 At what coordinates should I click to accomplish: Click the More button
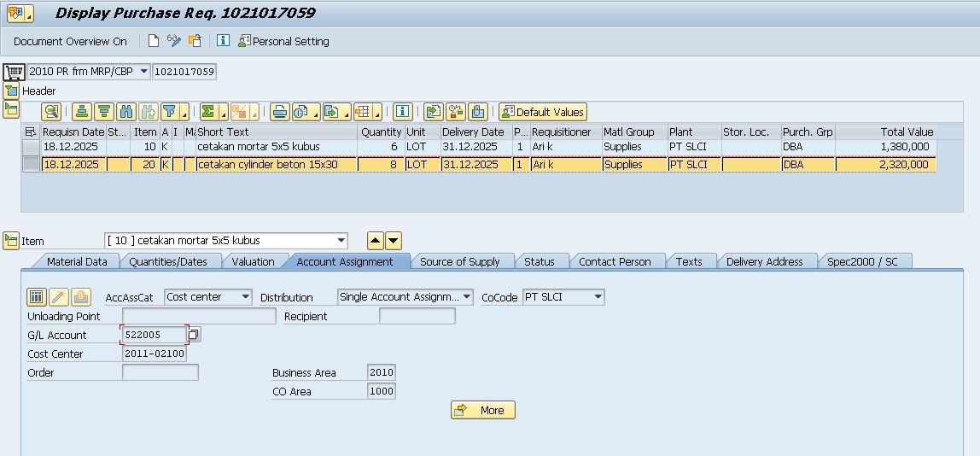tap(482, 411)
